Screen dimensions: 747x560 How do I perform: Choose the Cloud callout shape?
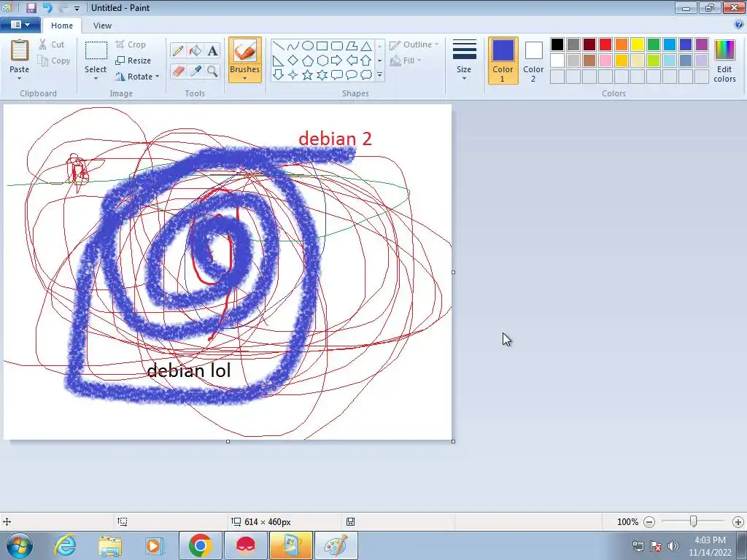point(366,75)
